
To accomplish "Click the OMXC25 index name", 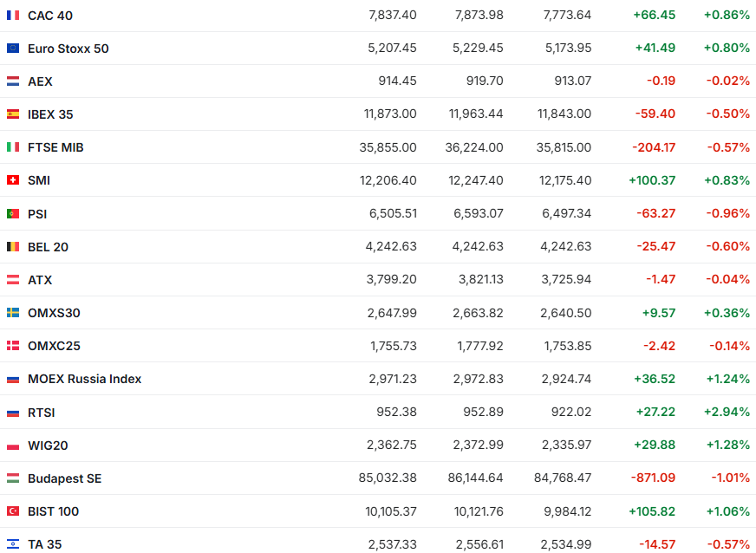I will [x=54, y=346].
